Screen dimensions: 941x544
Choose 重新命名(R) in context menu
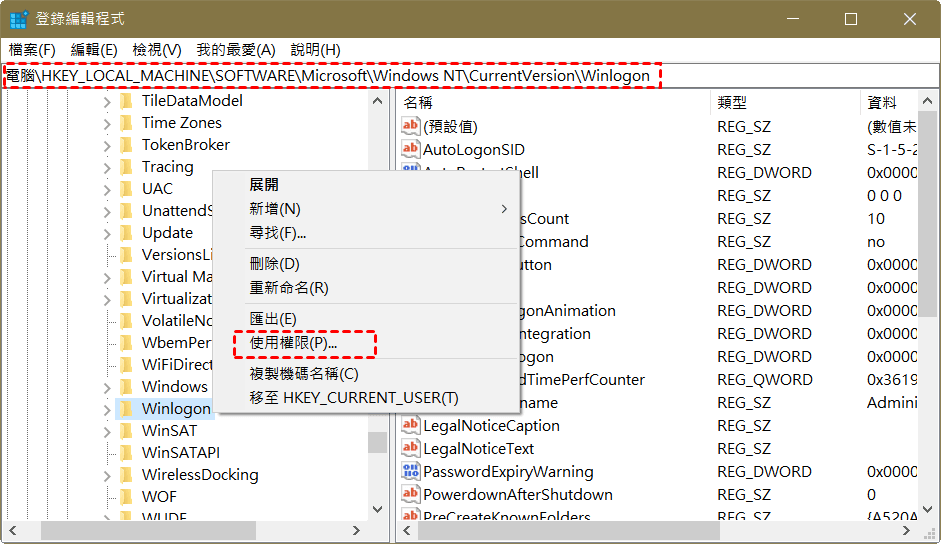(366, 288)
